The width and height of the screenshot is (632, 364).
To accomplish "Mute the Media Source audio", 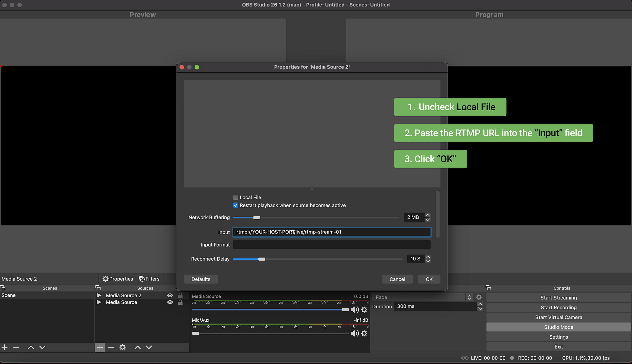I will [355, 309].
